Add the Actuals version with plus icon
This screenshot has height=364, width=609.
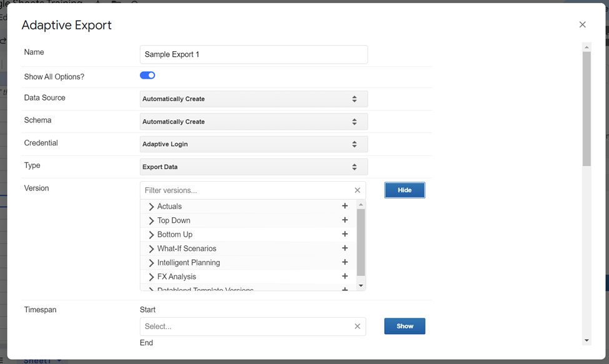[x=345, y=205]
